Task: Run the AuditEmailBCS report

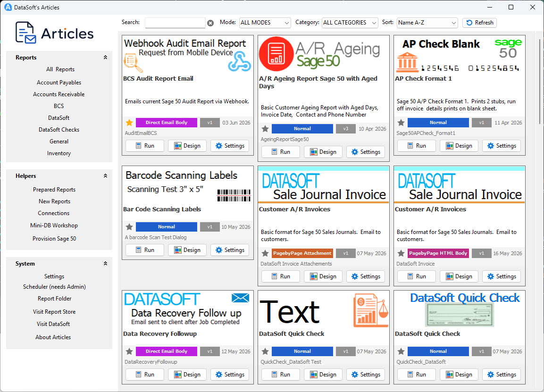Action: coord(145,146)
